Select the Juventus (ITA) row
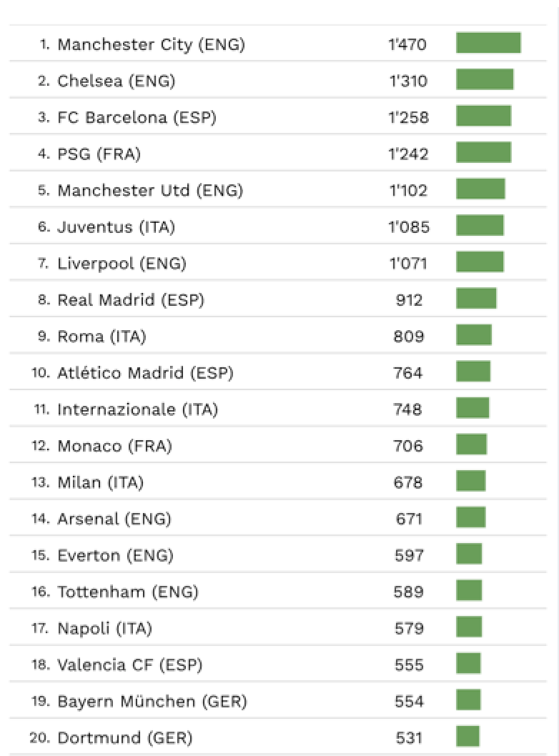This screenshot has width=559, height=756. pyautogui.click(x=278, y=226)
